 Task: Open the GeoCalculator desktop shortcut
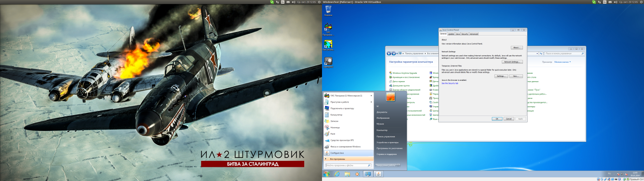(x=328, y=45)
